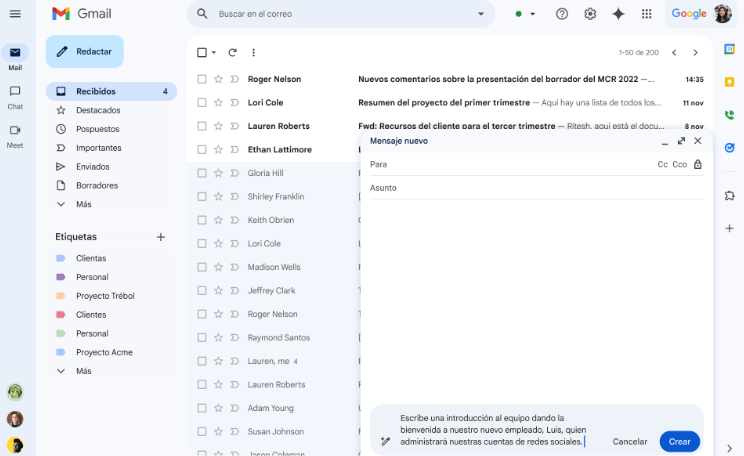This screenshot has height=456, width=744.
Task: Open the Chat section
Action: point(15,97)
